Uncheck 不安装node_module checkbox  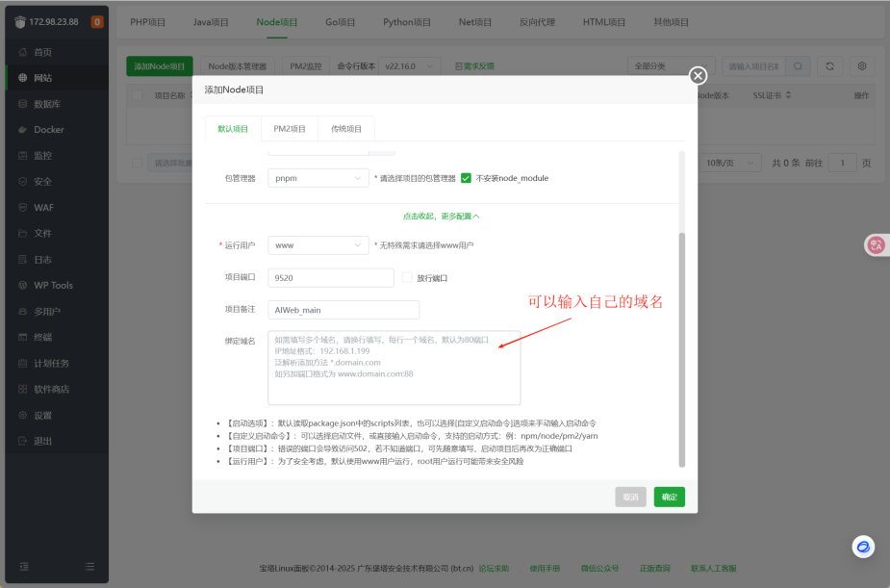tap(466, 178)
